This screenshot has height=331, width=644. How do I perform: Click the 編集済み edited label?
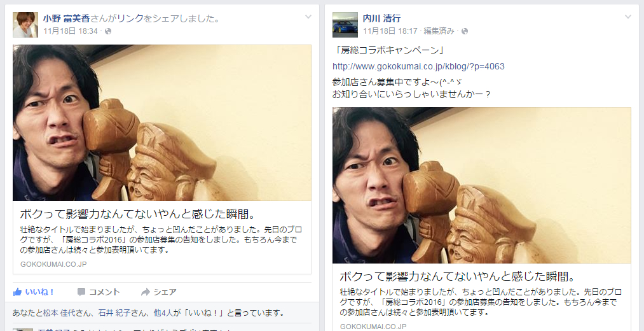point(439,31)
